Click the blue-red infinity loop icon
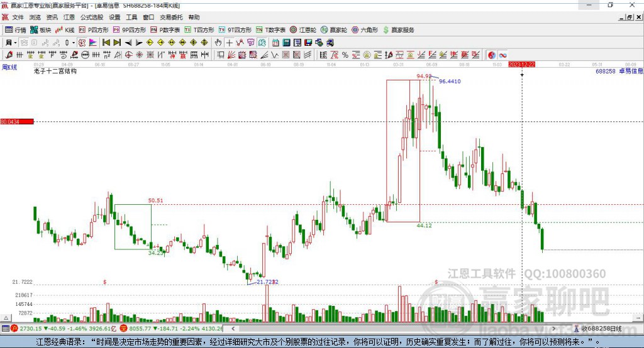Screen dimensions: 644x348 click(x=502, y=55)
